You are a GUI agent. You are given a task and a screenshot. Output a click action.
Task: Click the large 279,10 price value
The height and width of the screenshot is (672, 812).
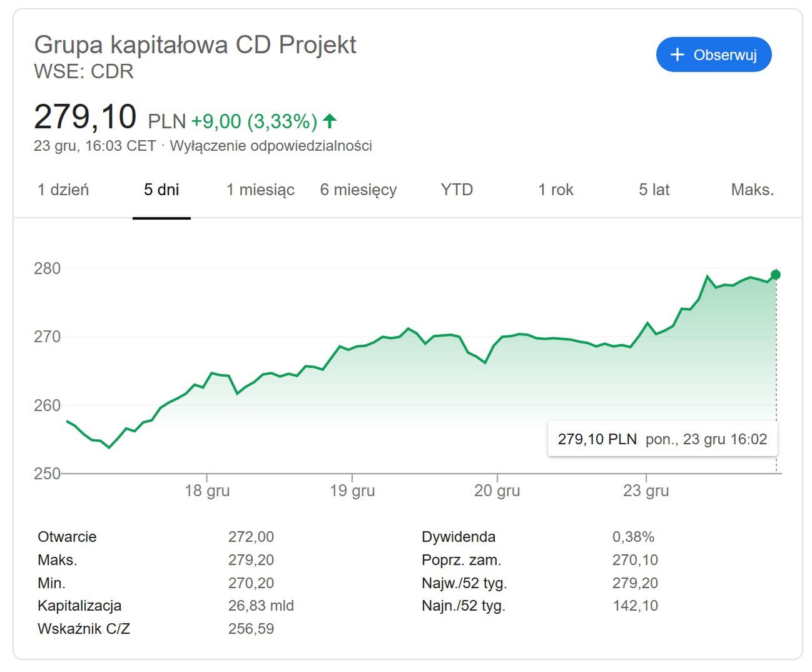(85, 117)
